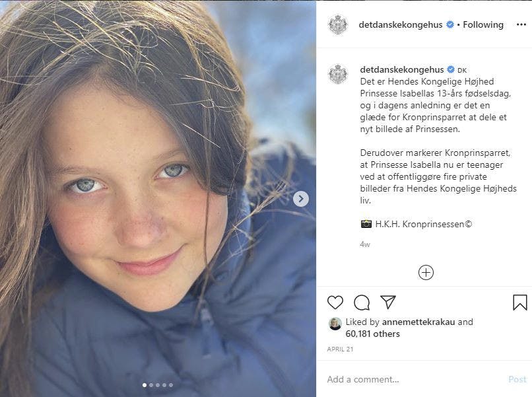Toggle the Following button

(483, 24)
